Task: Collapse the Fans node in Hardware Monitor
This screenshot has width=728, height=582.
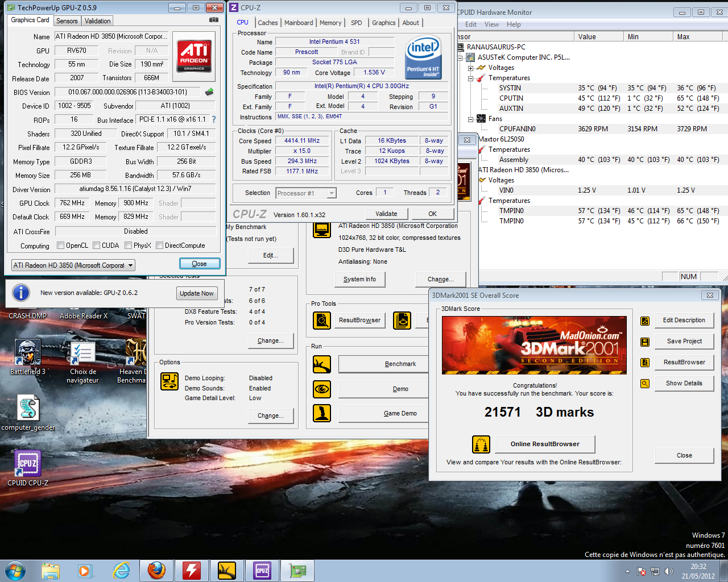Action: coord(471,119)
